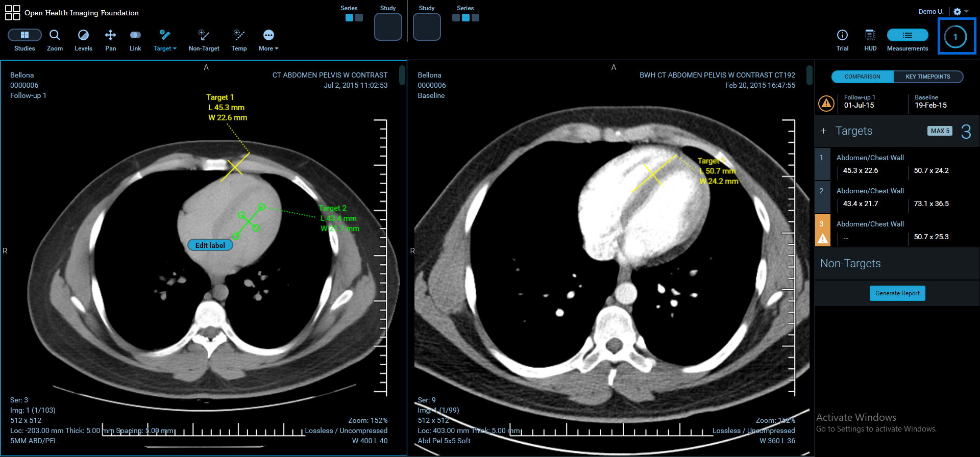Toggle the Link viewports switch
Image resolution: width=980 pixels, height=457 pixels.
coord(135,35)
